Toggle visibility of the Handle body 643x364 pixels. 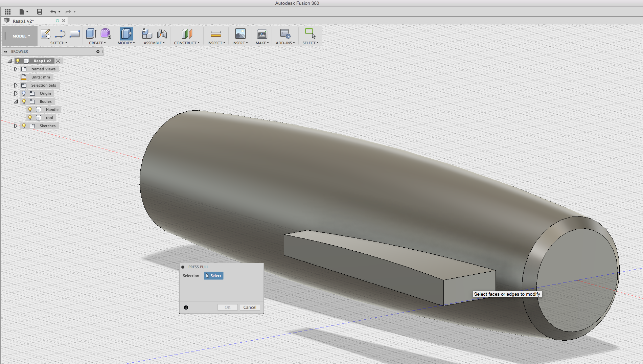30,109
